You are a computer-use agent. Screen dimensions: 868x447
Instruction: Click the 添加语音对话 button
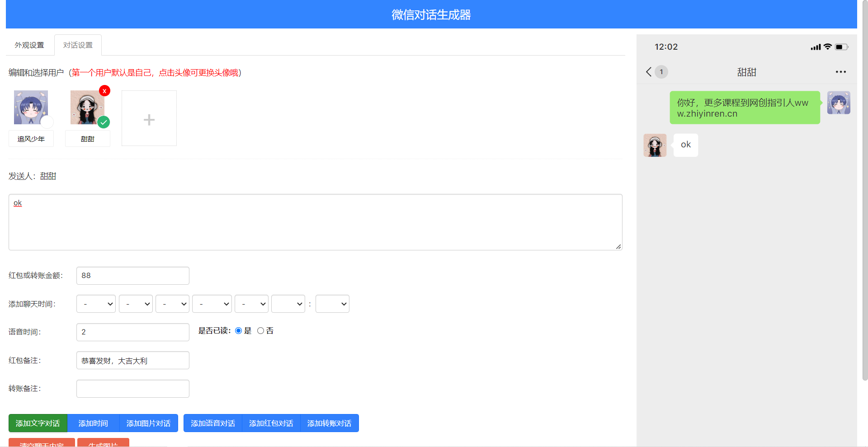[x=213, y=423]
